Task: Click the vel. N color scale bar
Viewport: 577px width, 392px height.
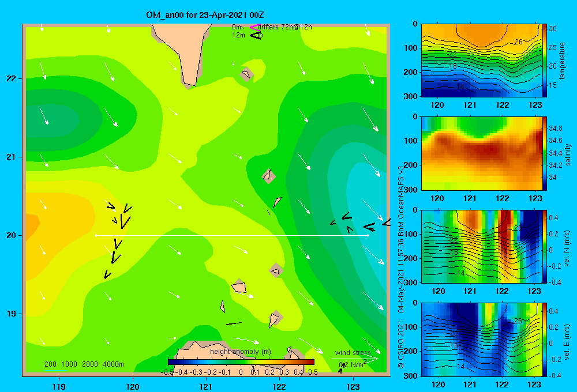Action: (545, 246)
